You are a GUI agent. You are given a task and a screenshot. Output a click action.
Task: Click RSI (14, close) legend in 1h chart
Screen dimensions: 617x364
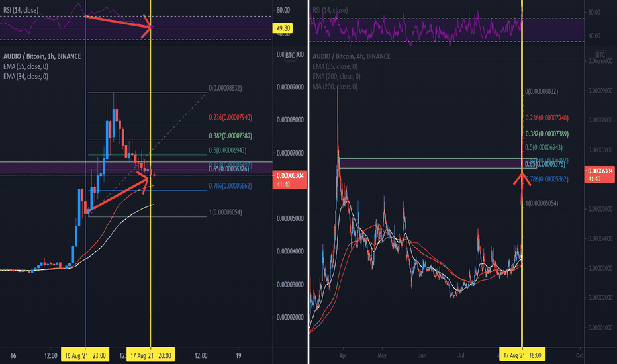21,10
